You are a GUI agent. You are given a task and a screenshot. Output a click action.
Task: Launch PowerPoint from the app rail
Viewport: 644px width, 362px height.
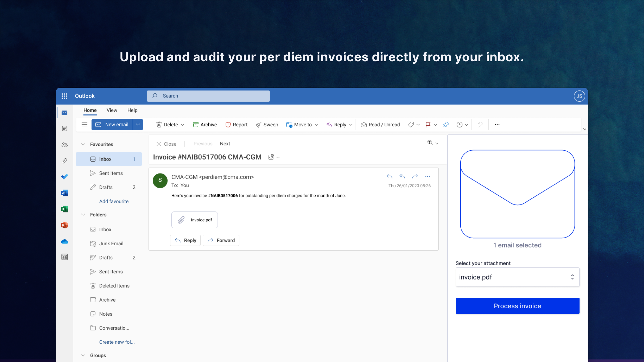tap(65, 225)
